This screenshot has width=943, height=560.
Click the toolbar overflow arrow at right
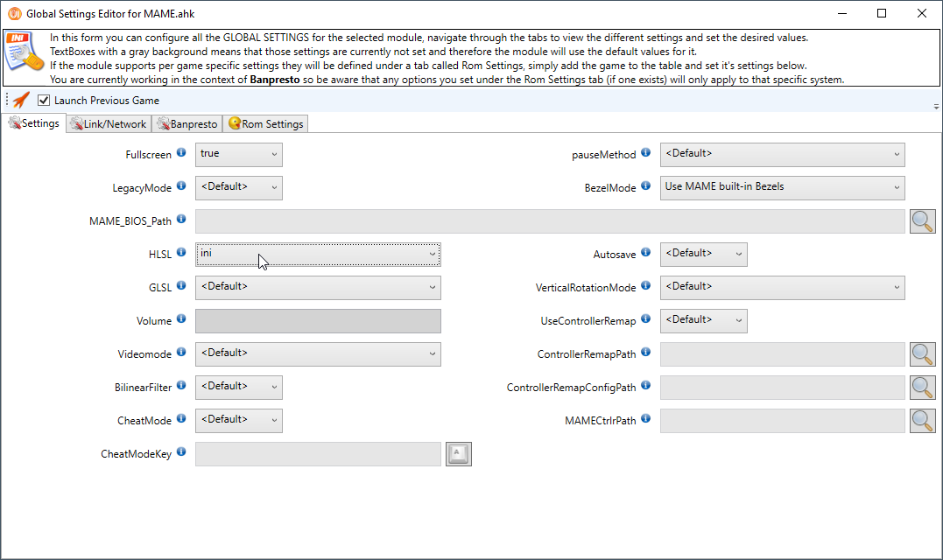pyautogui.click(x=936, y=105)
